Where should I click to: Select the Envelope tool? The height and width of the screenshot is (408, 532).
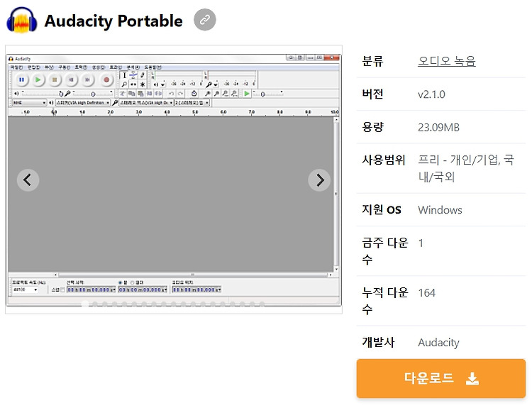133,75
